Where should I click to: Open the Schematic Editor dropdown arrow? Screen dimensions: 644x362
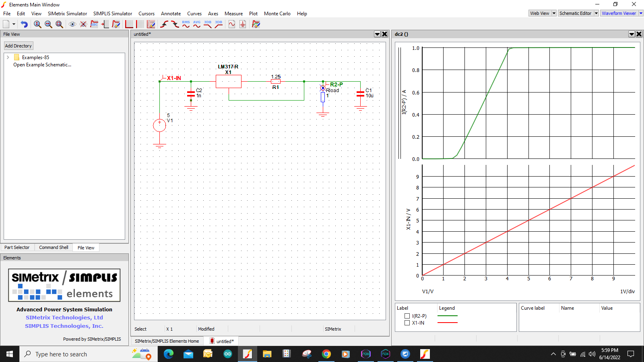(596, 13)
